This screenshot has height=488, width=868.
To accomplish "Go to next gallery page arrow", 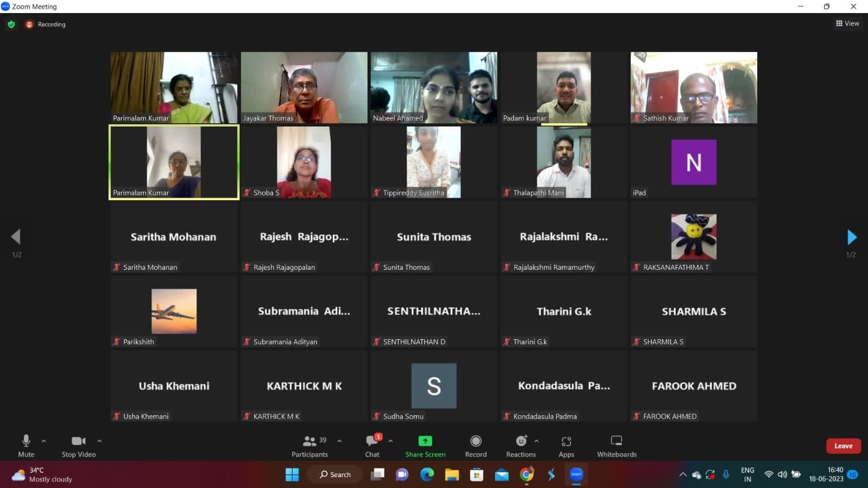I will point(851,237).
